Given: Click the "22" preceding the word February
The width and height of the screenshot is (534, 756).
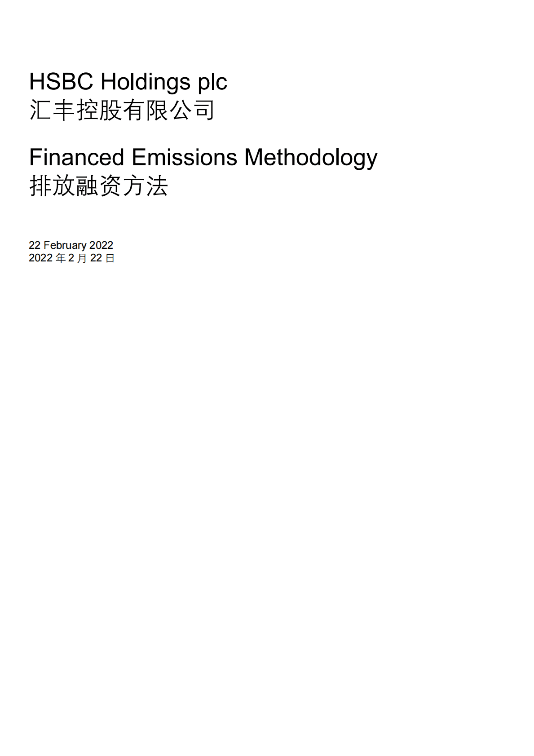Looking at the screenshot, I should coord(35,245).
